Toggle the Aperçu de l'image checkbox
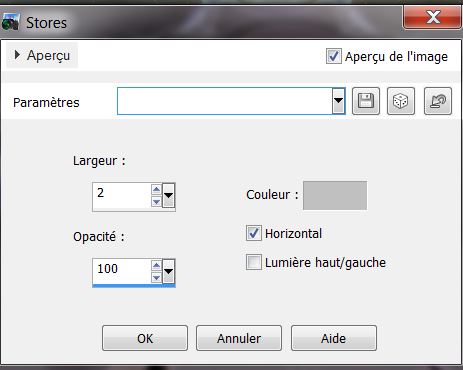The width and height of the screenshot is (463, 370). (334, 56)
